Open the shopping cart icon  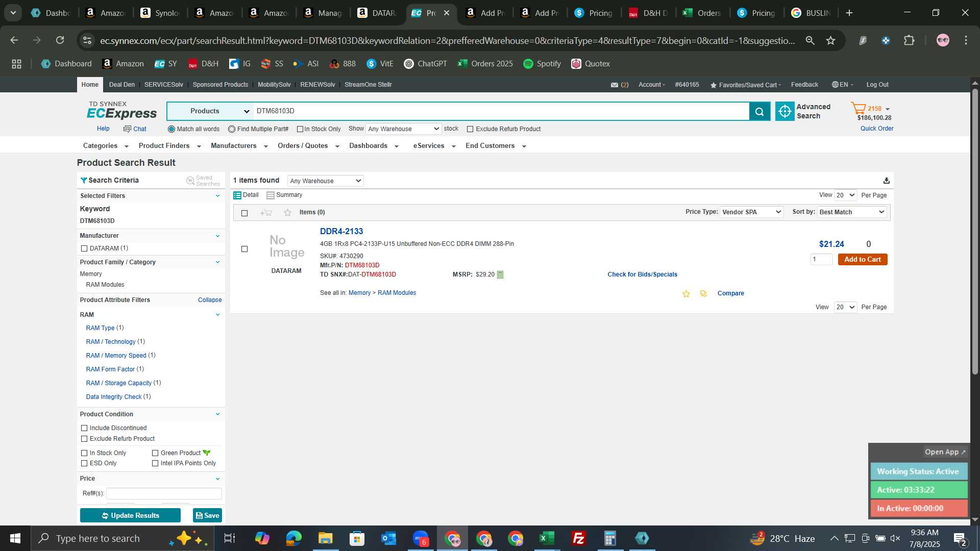click(x=858, y=109)
